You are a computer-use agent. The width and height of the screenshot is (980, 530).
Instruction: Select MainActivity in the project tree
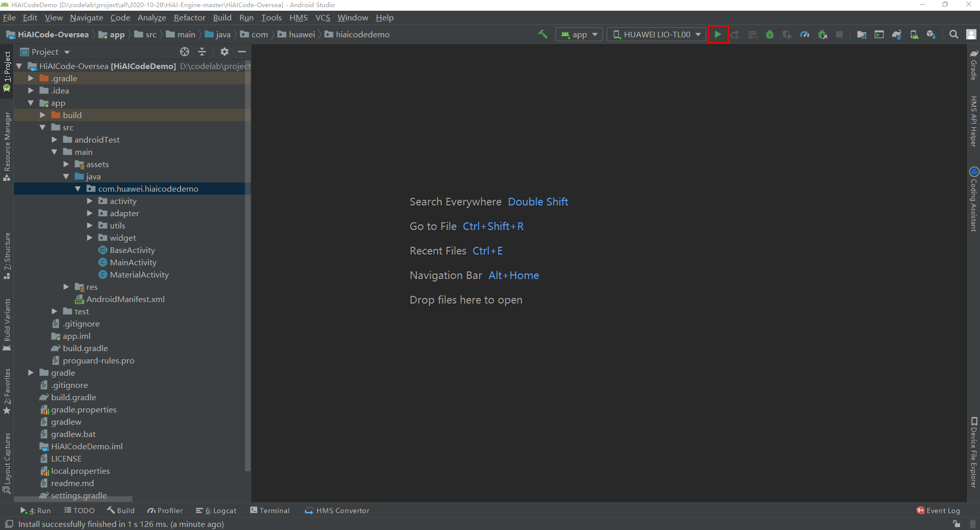click(133, 262)
